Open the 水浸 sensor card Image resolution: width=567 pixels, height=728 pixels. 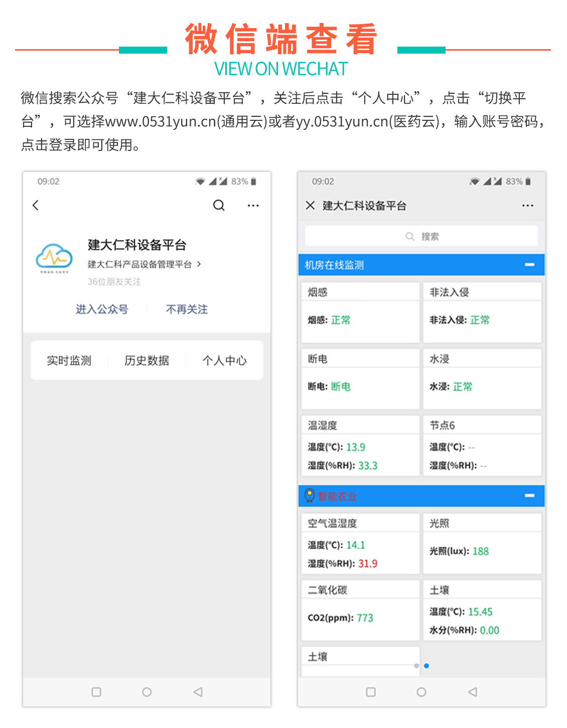482,379
